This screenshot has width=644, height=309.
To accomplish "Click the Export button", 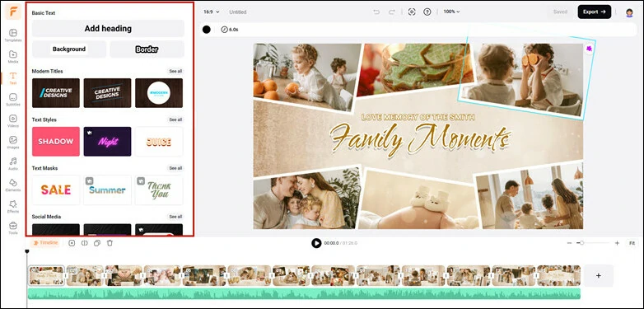I will 595,12.
